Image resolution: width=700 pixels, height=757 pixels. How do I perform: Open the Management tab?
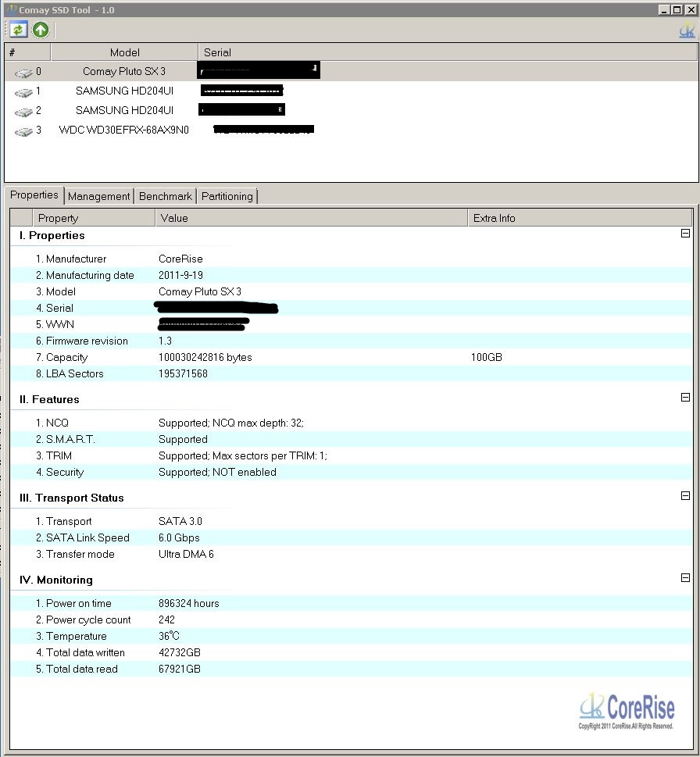click(99, 196)
